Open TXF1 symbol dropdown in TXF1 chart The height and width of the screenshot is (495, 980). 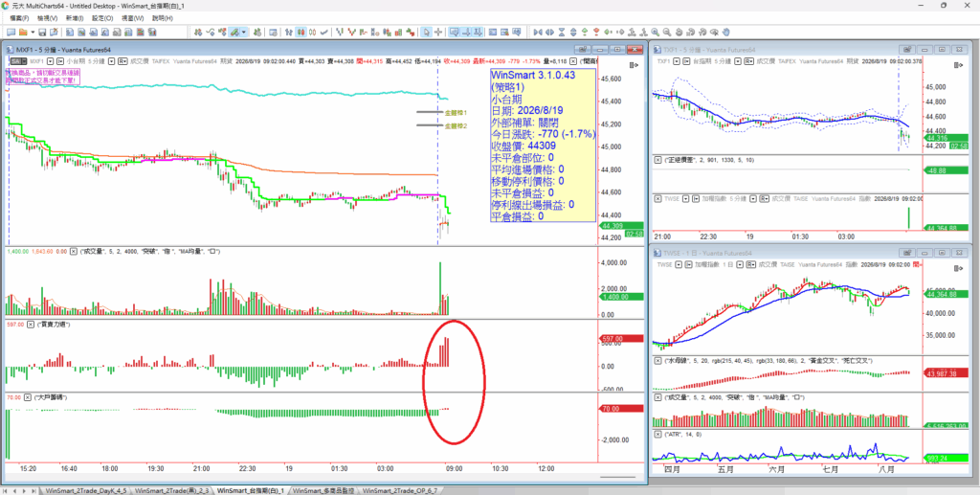(x=677, y=61)
